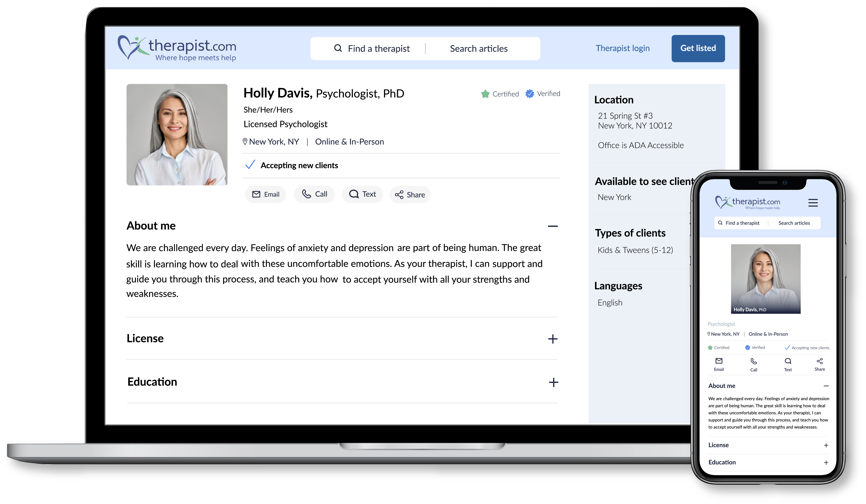Click the Get listed button
This screenshot has height=504, width=866.
(x=698, y=48)
